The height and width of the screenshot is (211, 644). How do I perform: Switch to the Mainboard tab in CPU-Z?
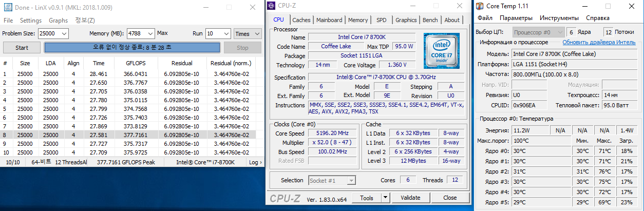(x=329, y=20)
